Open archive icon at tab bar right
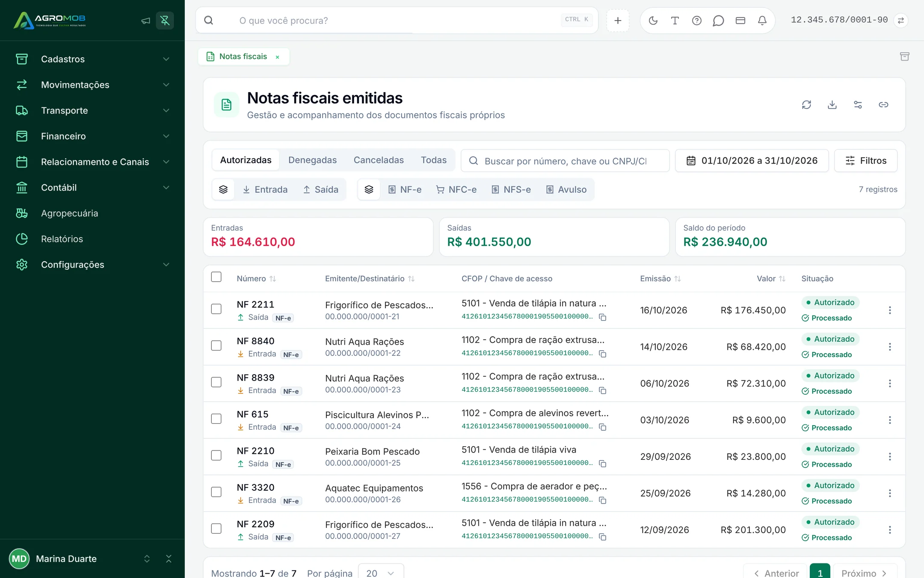 click(x=904, y=57)
